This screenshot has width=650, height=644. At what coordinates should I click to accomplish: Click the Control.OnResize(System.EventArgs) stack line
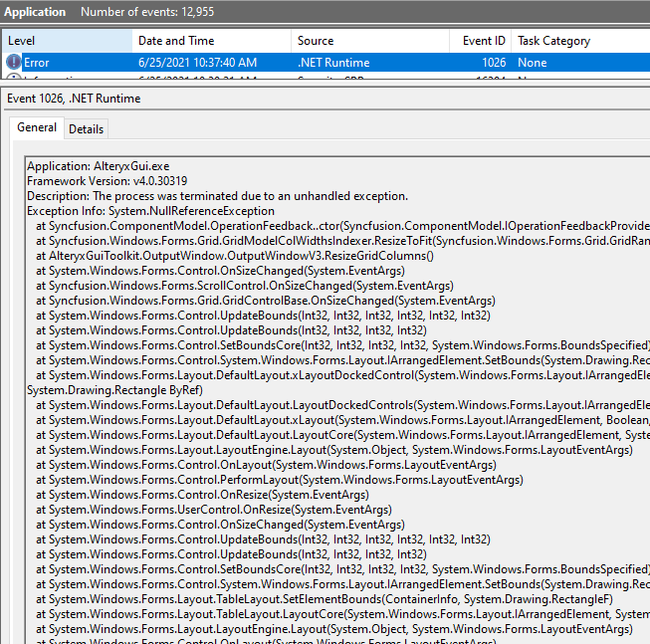pyautogui.click(x=202, y=495)
